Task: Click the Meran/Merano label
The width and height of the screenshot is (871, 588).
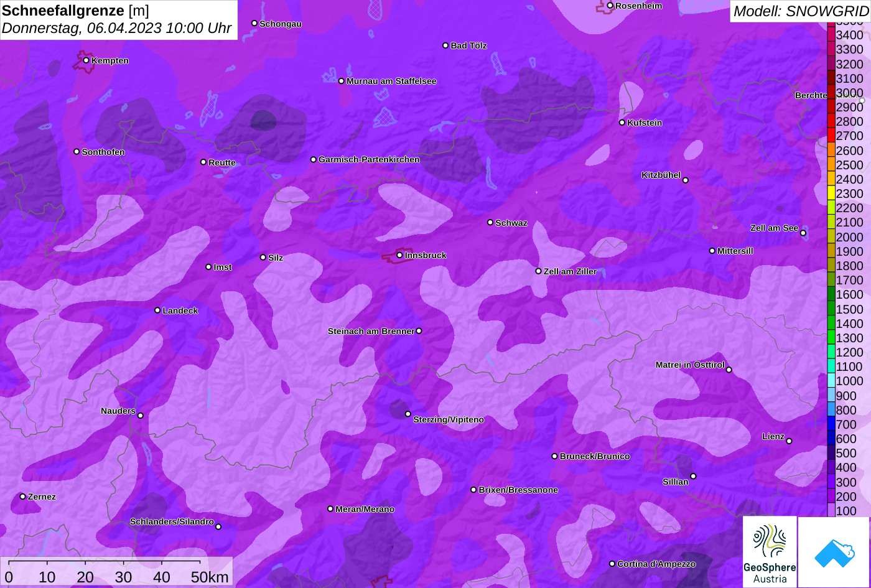Action: point(365,509)
